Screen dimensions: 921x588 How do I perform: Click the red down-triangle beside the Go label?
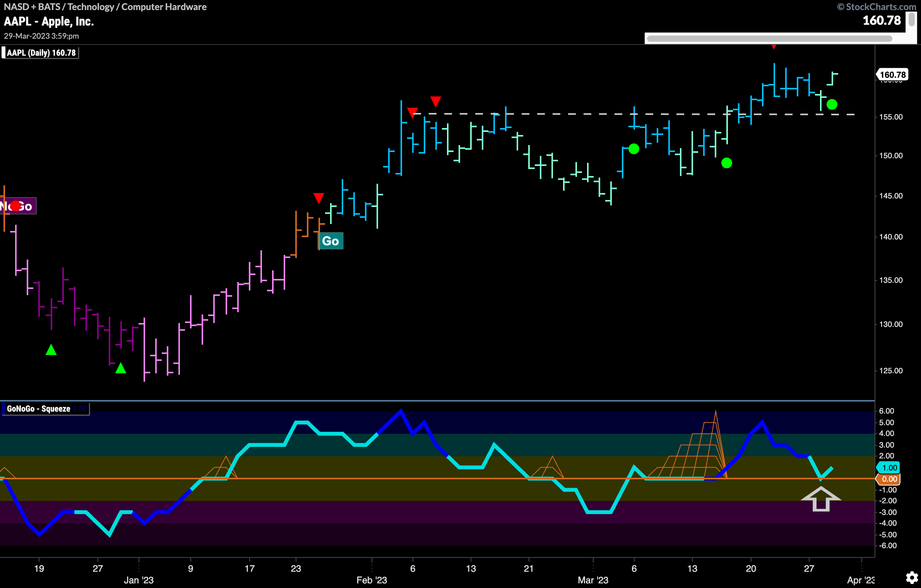point(318,198)
